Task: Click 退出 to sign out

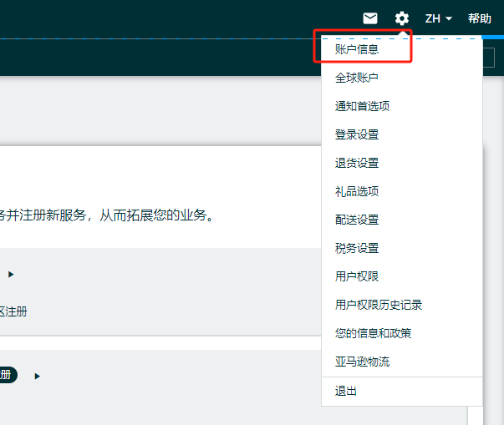Action: [346, 391]
